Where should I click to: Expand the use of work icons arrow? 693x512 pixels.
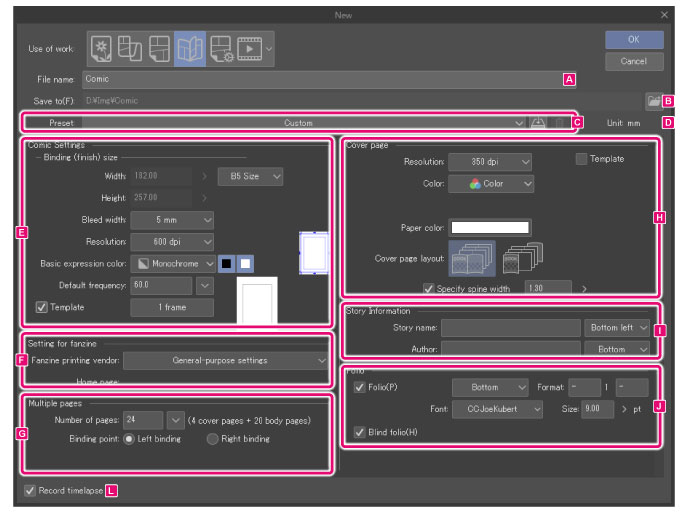269,49
